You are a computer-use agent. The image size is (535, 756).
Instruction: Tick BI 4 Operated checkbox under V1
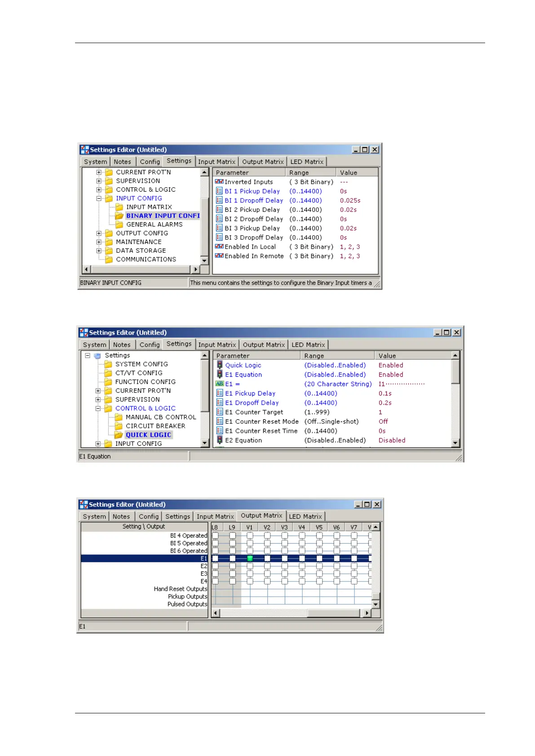pyautogui.click(x=250, y=536)
